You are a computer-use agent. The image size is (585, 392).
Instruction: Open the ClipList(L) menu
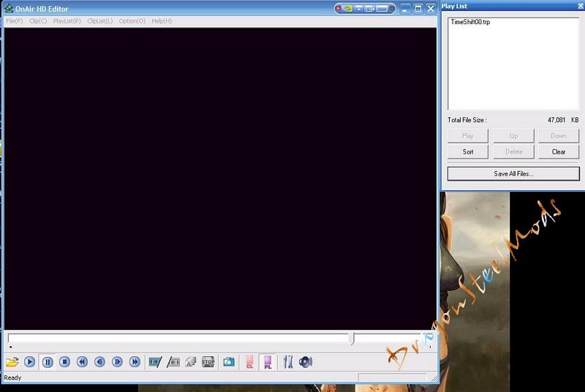100,21
